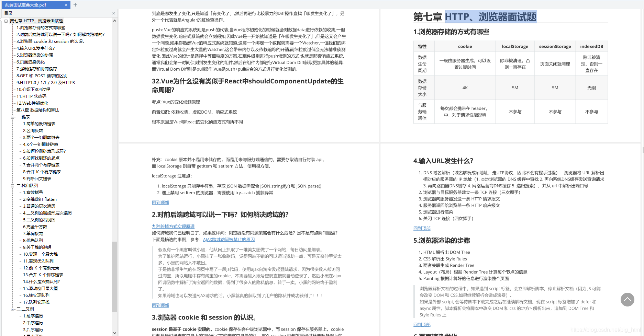Click the scrollbar up arrow of the sidebar
The height and width of the screenshot is (336, 644).
[115, 20]
